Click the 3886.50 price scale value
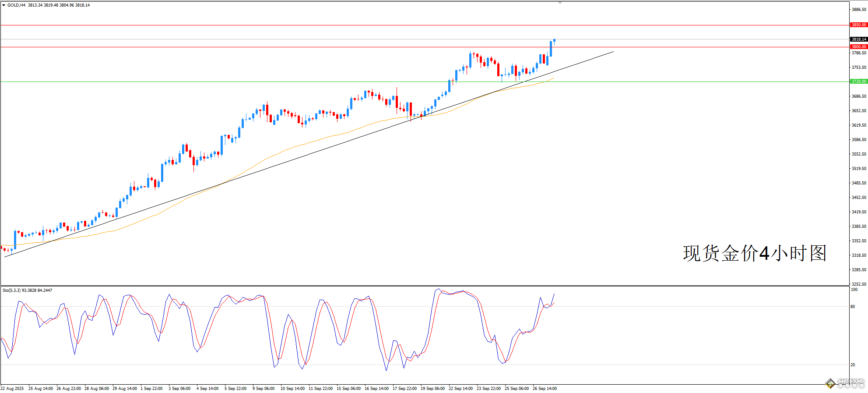 [858, 10]
